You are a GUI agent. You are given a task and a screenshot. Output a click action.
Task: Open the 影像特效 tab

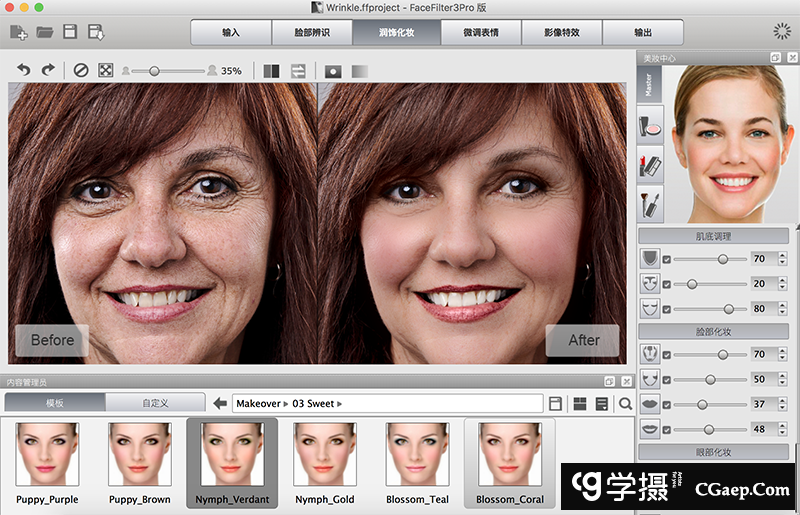click(x=562, y=32)
